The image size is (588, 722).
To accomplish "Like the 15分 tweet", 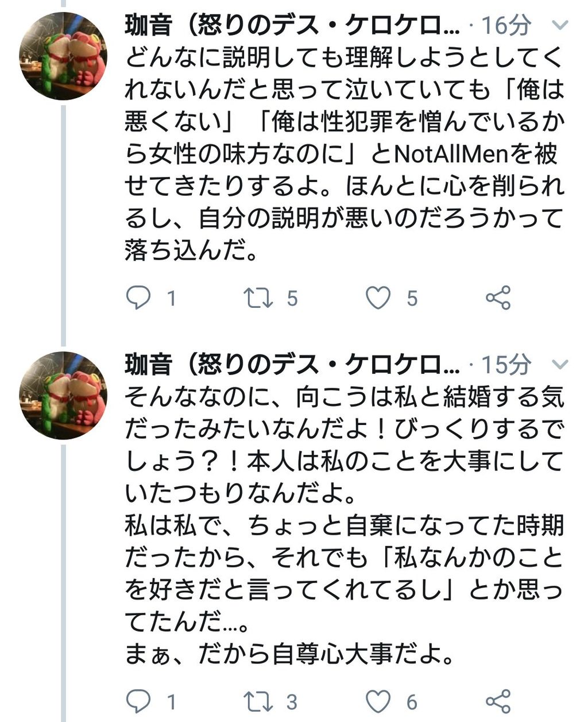I will click(378, 701).
